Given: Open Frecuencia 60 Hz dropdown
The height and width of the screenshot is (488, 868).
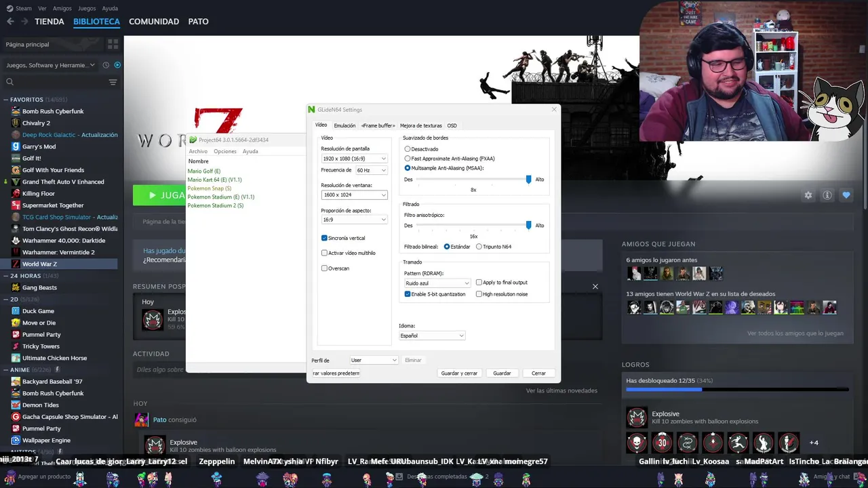Looking at the screenshot, I should (371, 170).
